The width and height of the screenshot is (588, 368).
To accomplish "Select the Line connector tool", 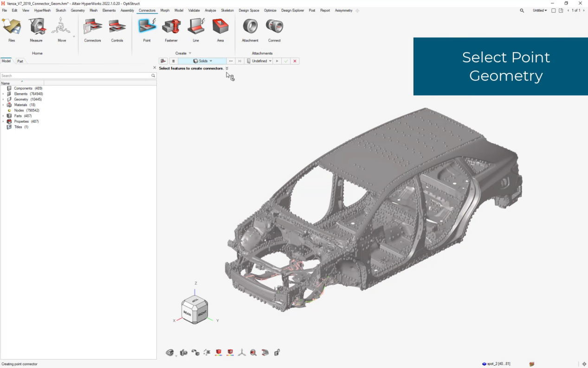I will coord(196,30).
